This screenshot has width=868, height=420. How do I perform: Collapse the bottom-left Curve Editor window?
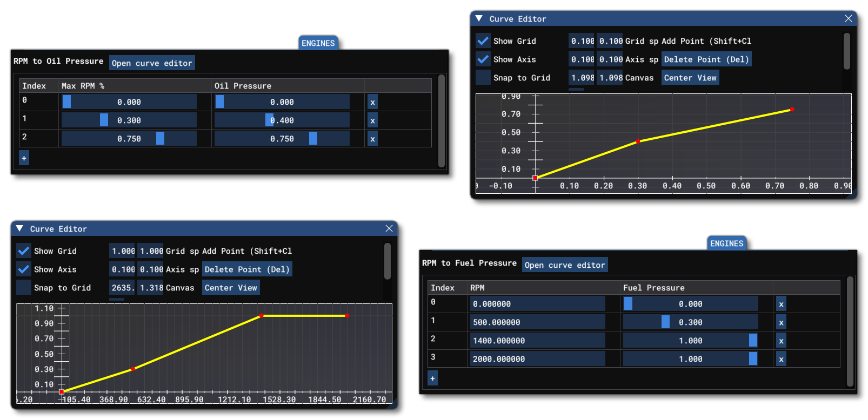pyautogui.click(x=19, y=228)
